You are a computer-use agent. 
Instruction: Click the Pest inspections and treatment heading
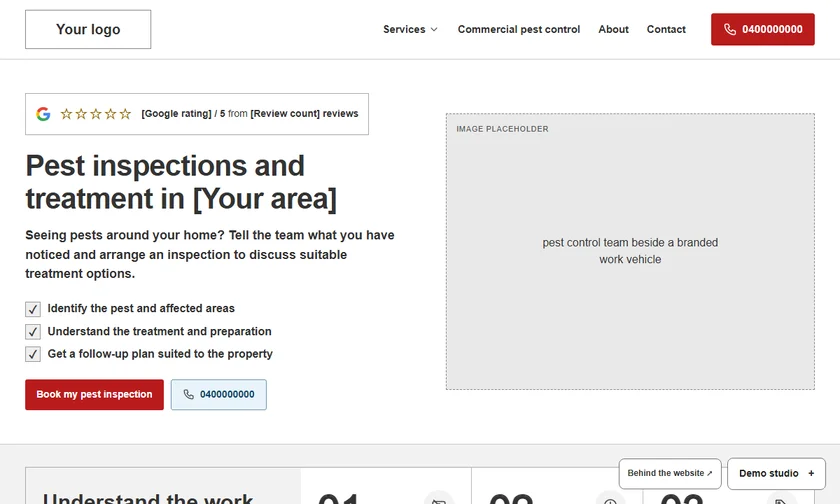tap(181, 182)
